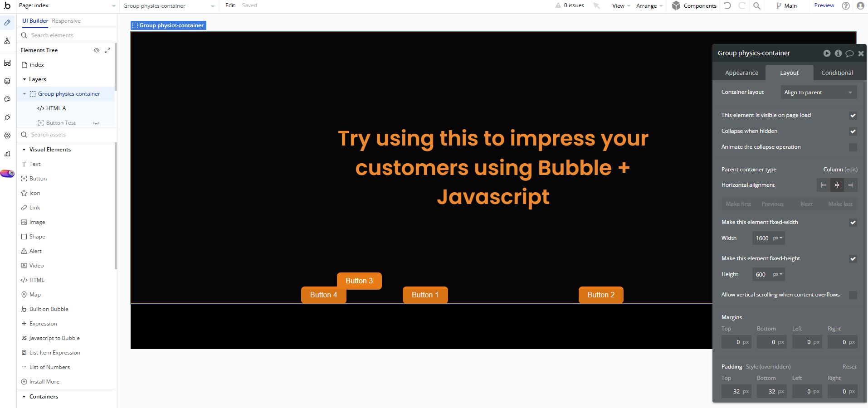Open the Edit menu

[230, 5]
